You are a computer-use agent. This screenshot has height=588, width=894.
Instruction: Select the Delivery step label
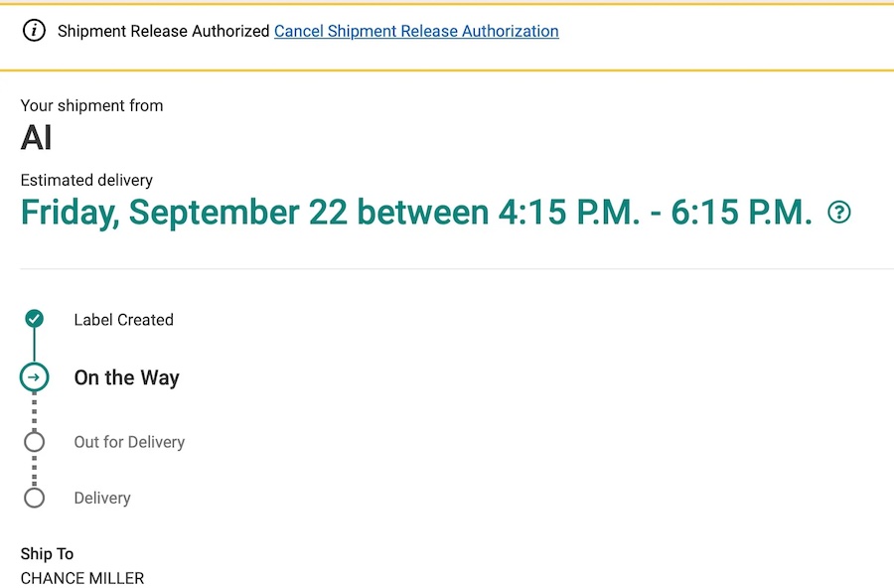pos(102,498)
